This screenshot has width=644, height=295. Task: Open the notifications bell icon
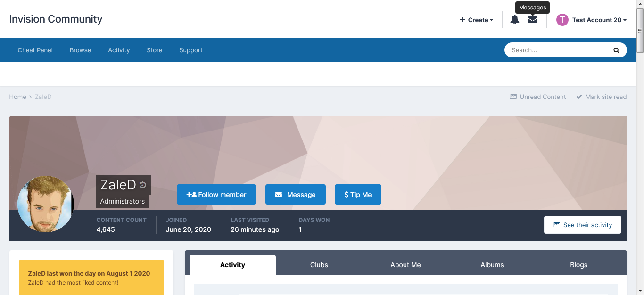pos(515,19)
